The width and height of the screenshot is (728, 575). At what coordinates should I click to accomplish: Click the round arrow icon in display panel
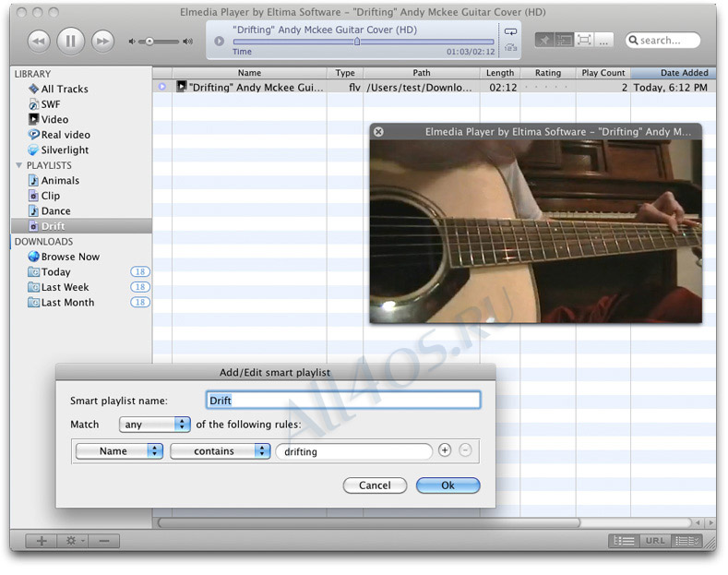click(x=220, y=41)
